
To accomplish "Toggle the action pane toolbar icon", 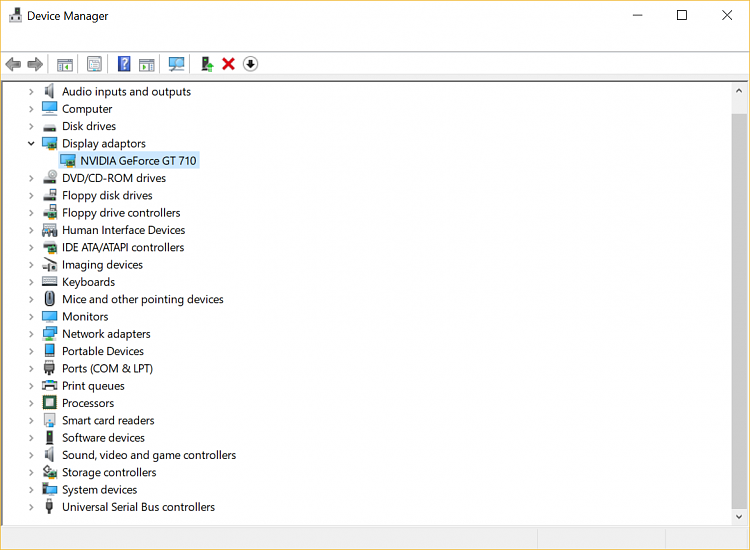I will 146,64.
